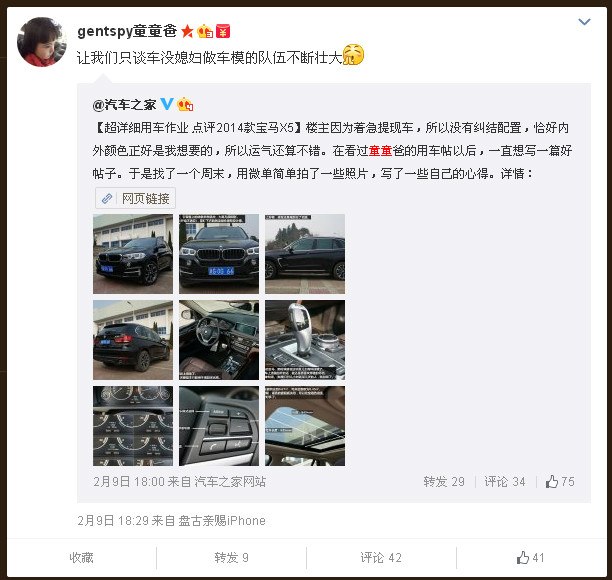This screenshot has width=612, height=580.
Task: Click 转发 9 to repost
Action: coord(231,557)
